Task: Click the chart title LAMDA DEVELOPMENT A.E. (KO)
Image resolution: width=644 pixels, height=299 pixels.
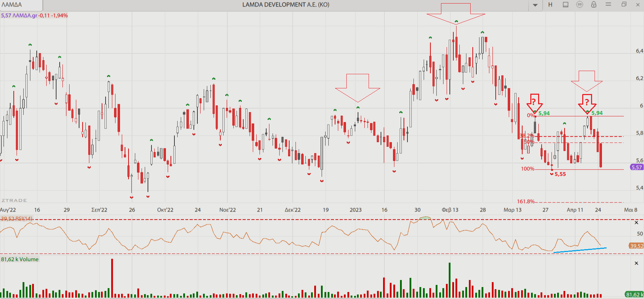Action: pos(286,5)
